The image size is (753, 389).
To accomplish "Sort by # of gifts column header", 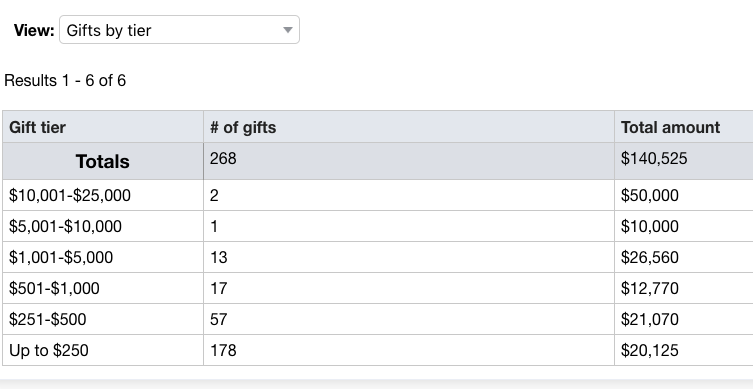I will (243, 127).
